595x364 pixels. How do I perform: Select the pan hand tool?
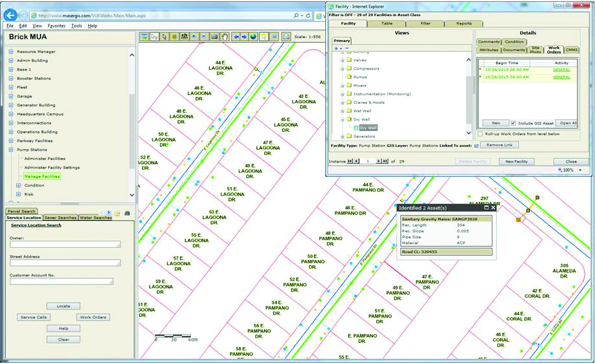(225, 37)
